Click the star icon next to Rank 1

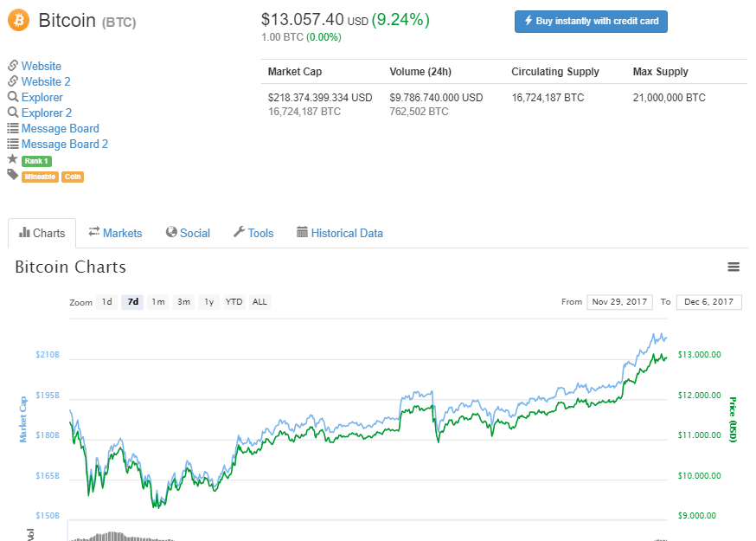[12, 158]
